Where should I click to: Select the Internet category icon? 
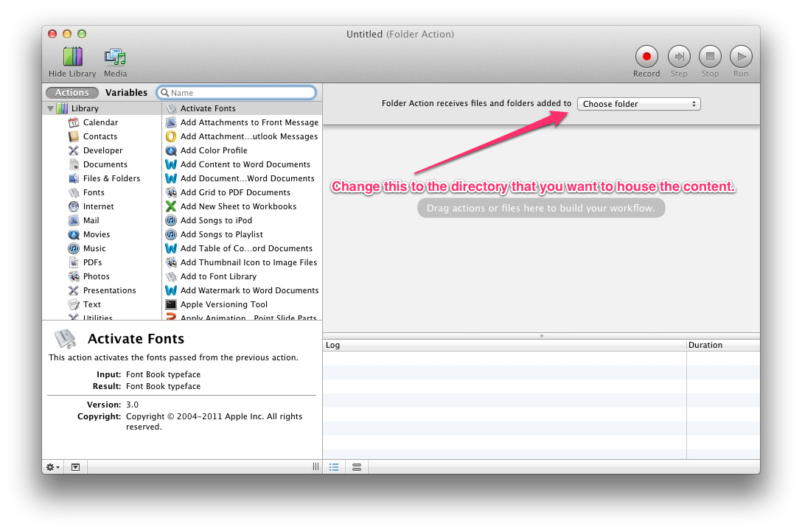point(74,206)
